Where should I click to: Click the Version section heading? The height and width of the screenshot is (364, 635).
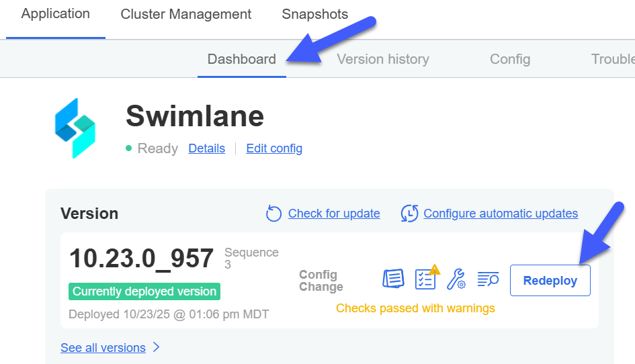click(x=89, y=214)
